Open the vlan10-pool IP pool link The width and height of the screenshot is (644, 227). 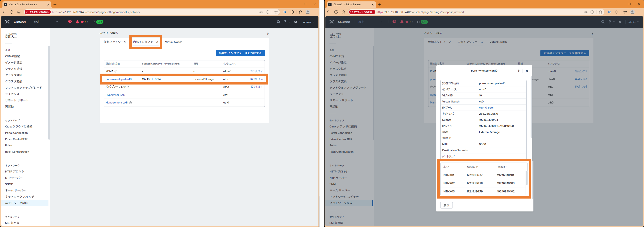pyautogui.click(x=486, y=108)
